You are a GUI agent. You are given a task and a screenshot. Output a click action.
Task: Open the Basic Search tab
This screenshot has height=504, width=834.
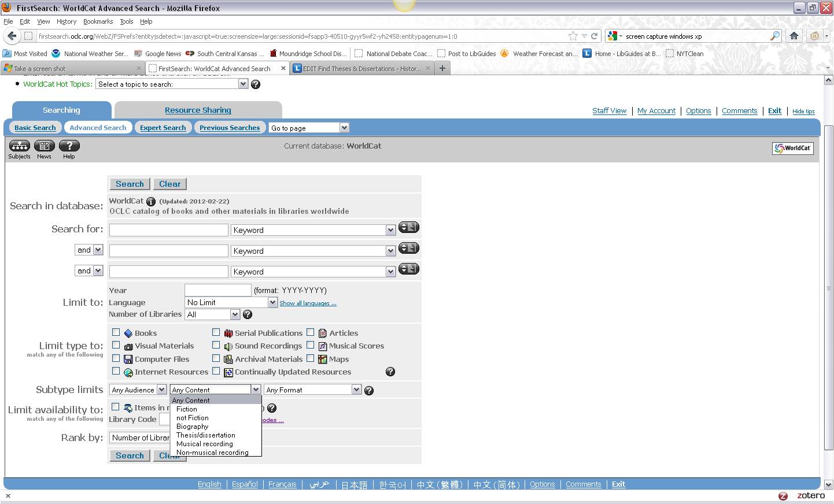tap(35, 128)
